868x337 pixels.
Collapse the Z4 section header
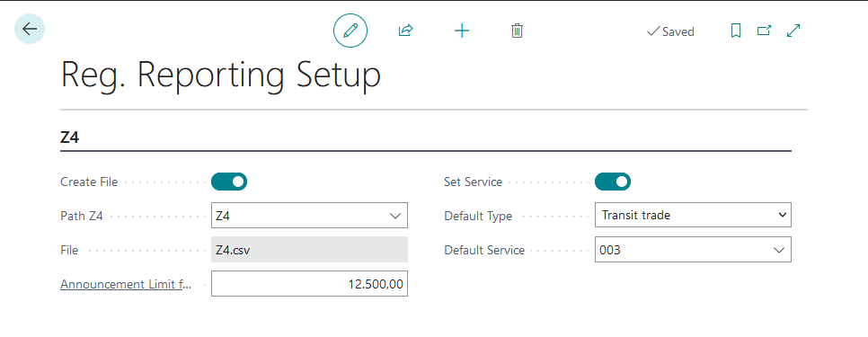point(70,138)
